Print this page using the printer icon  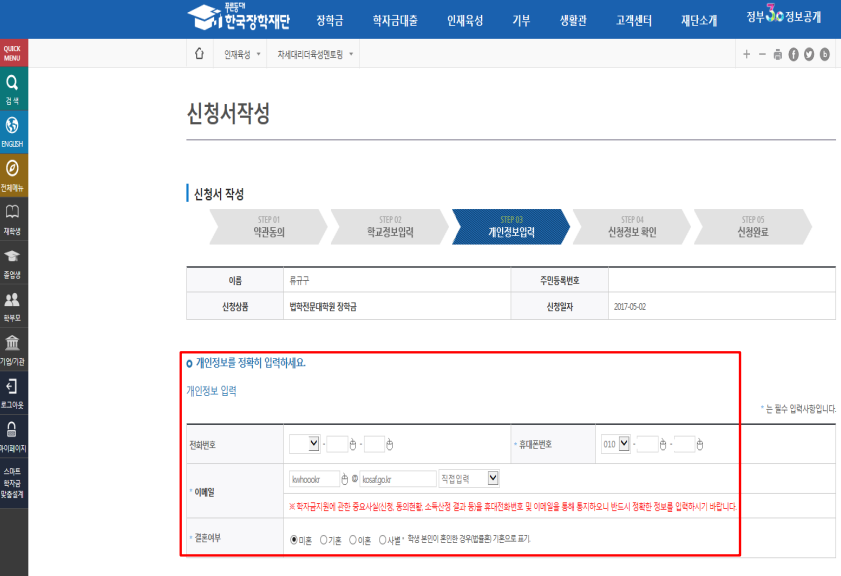778,52
